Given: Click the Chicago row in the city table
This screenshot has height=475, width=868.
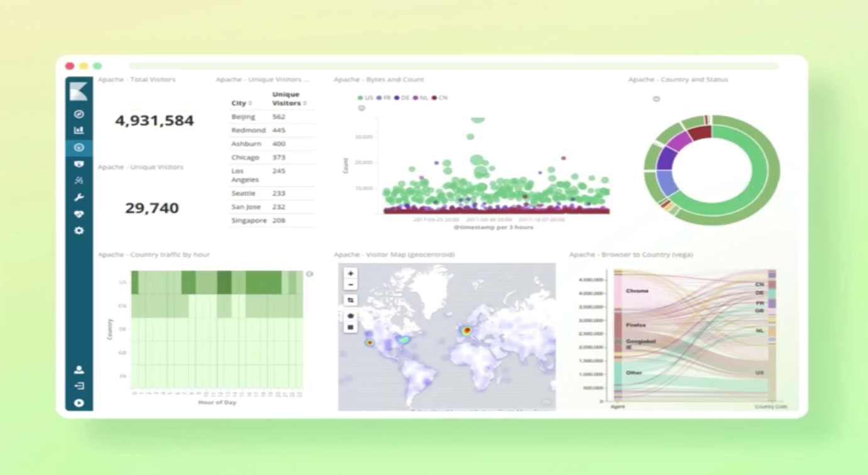Looking at the screenshot, I should (272, 157).
